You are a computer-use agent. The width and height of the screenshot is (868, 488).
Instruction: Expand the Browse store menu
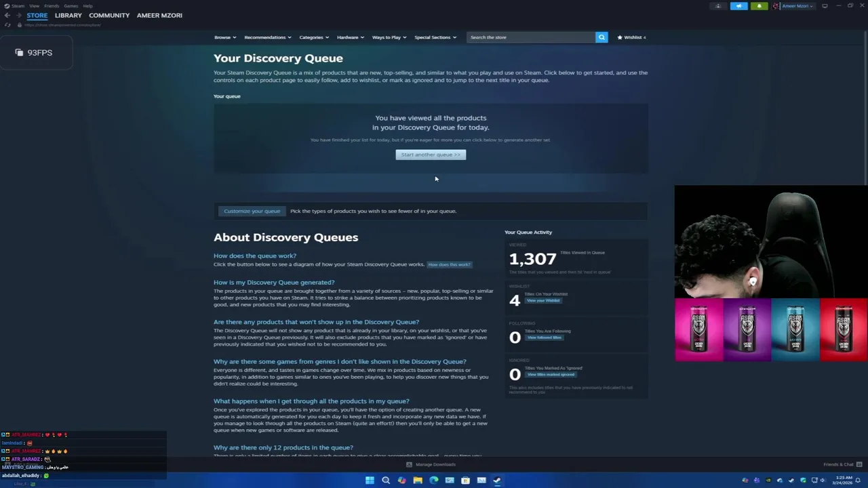coord(225,37)
